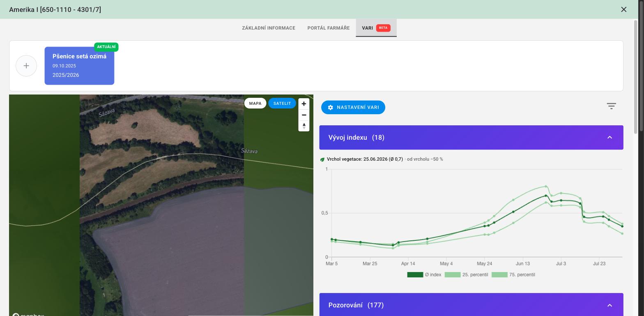Select Pšenice setá ozimá crop card
This screenshot has width=644, height=316.
[x=79, y=66]
